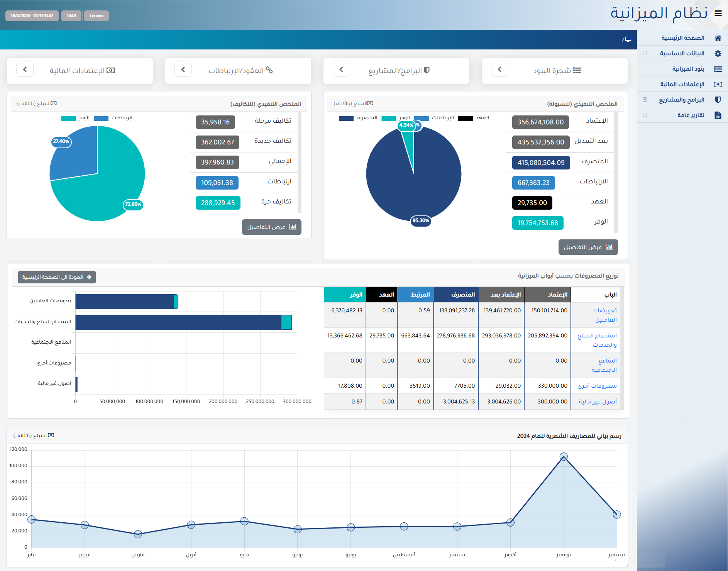Click the chevron on شجرة البنود card
Screen dimensions: 728x571
(x=499, y=69)
